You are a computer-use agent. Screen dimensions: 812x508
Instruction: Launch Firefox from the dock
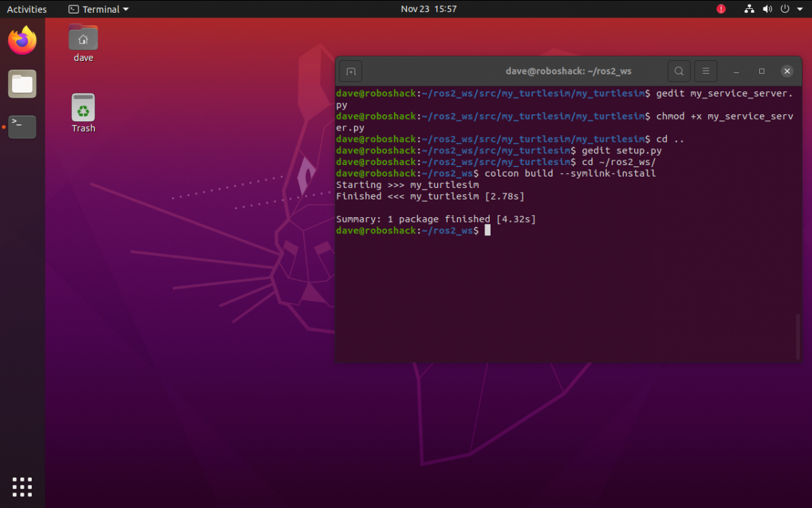coord(22,41)
